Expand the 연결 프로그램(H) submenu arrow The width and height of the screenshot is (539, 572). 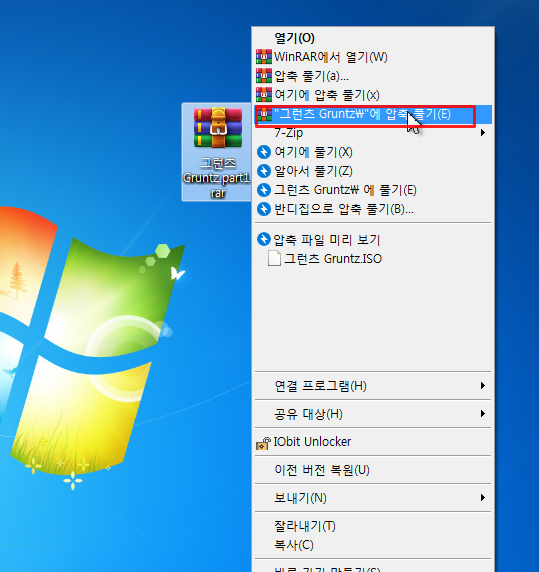(483, 386)
